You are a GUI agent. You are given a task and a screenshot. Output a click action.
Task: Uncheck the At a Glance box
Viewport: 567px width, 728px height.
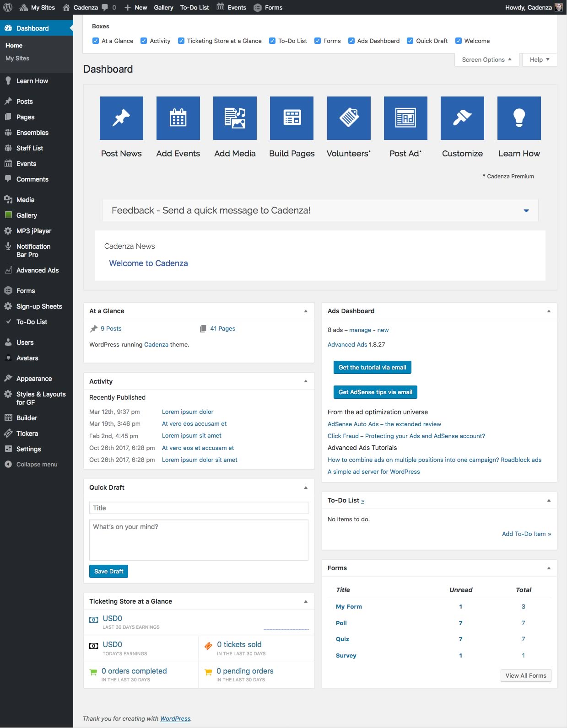[96, 41]
